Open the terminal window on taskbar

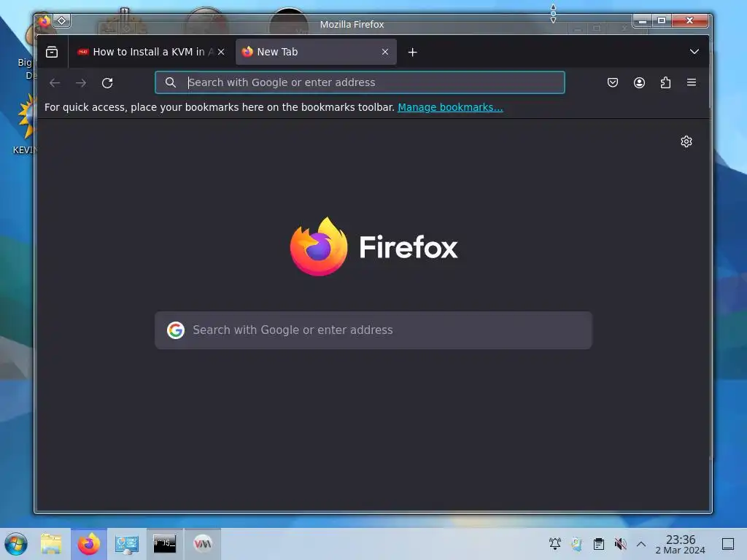coord(164,544)
